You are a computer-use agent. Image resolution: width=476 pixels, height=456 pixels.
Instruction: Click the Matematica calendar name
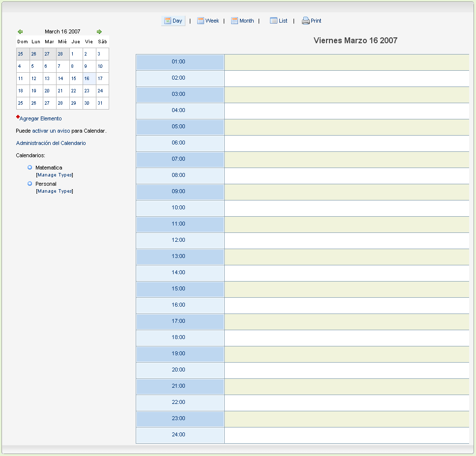coord(49,168)
